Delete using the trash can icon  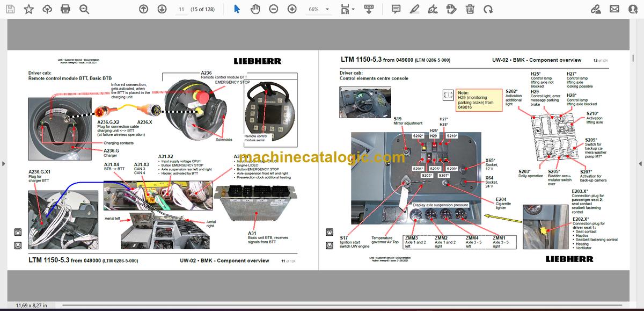[x=470, y=9]
